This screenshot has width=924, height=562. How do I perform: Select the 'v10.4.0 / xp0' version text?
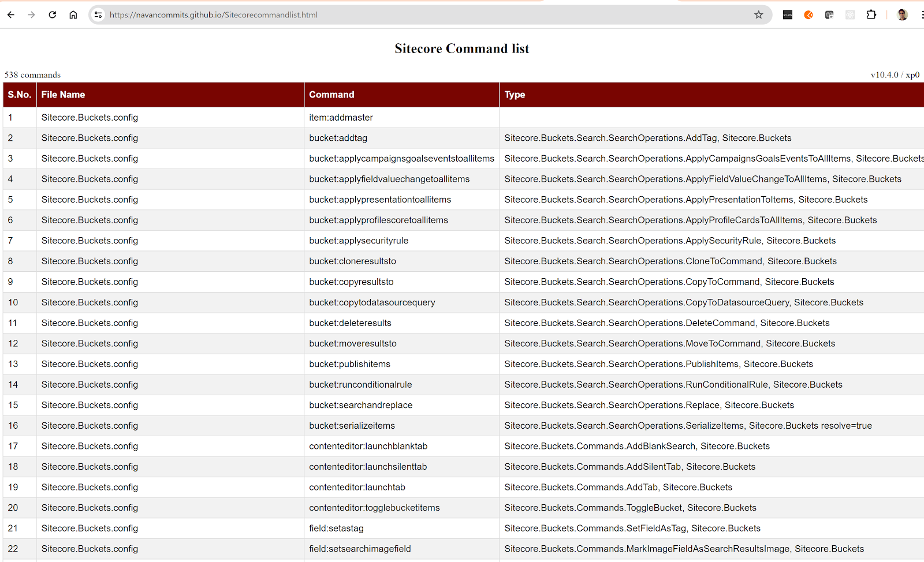[x=895, y=75]
